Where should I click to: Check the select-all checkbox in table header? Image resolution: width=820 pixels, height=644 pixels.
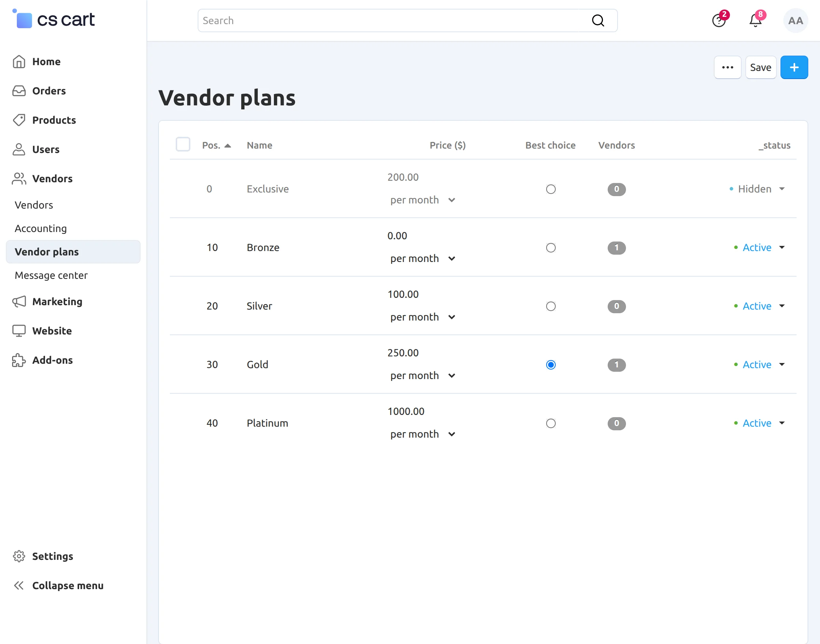[x=183, y=145]
